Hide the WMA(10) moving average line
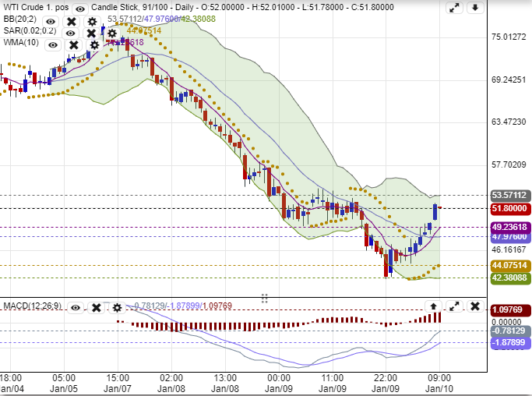532x396 pixels. click(53, 44)
